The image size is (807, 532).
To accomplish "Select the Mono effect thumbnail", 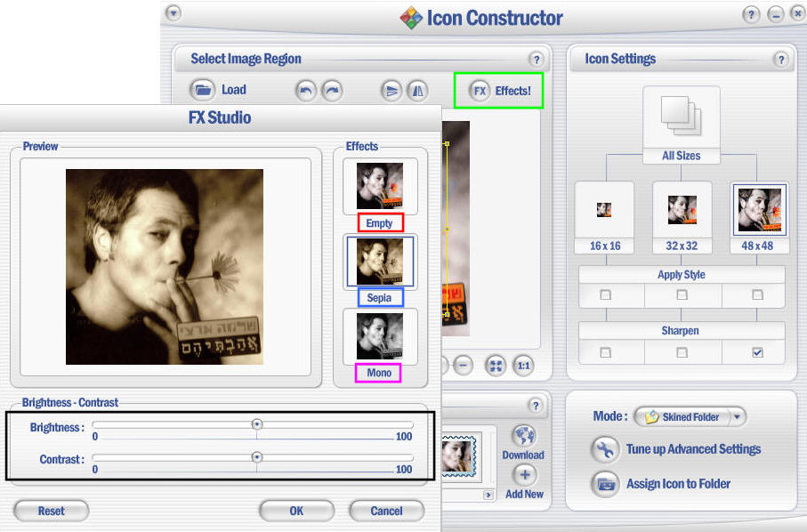I will [x=379, y=335].
